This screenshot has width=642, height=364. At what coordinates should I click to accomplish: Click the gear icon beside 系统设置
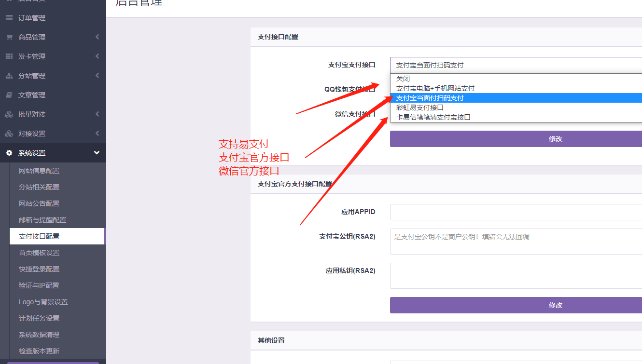[x=9, y=153]
